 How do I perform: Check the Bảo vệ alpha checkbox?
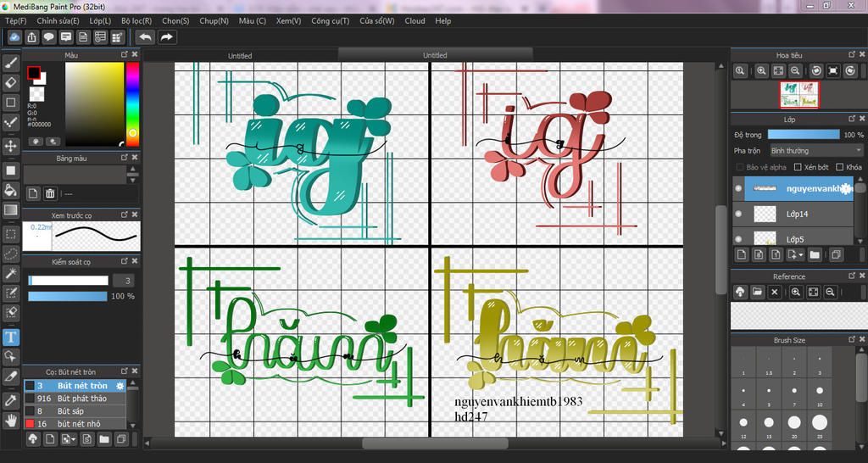pyautogui.click(x=739, y=167)
